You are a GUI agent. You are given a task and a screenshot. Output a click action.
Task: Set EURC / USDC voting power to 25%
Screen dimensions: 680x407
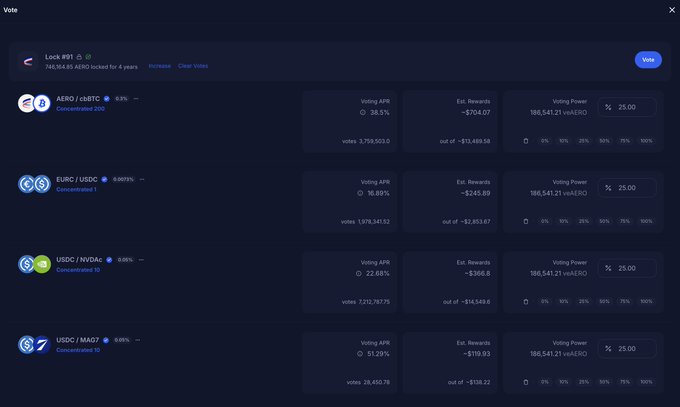(x=584, y=221)
